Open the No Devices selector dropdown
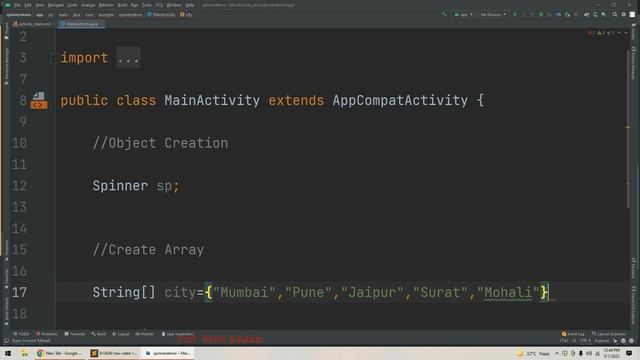 493,14
